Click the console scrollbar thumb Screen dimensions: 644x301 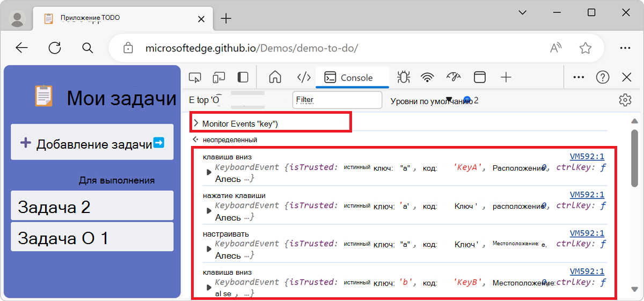pos(634,157)
